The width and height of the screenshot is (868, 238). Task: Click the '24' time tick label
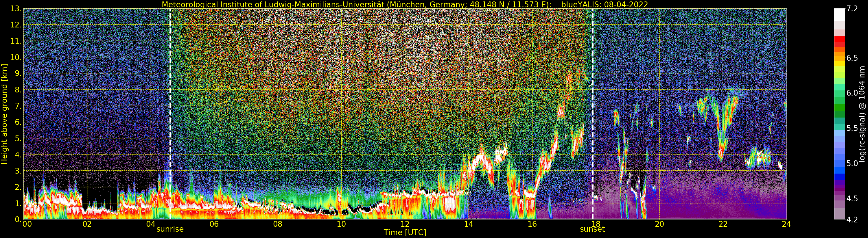[786, 224]
